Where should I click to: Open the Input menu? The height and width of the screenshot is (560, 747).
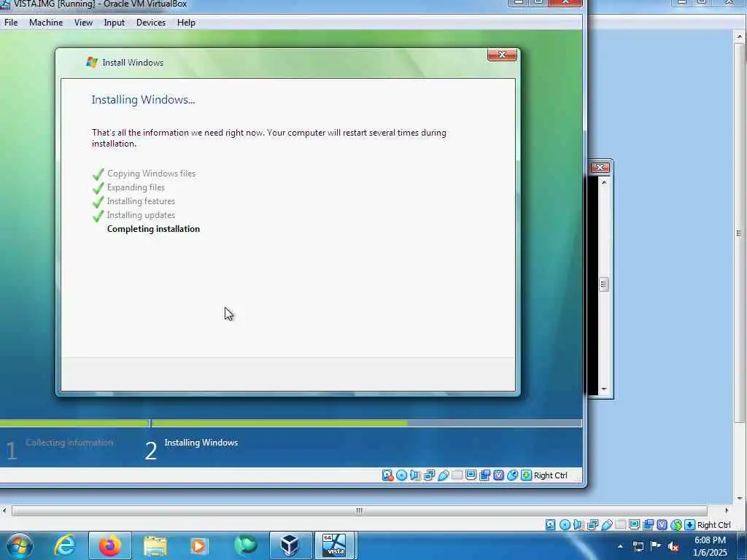pos(115,23)
